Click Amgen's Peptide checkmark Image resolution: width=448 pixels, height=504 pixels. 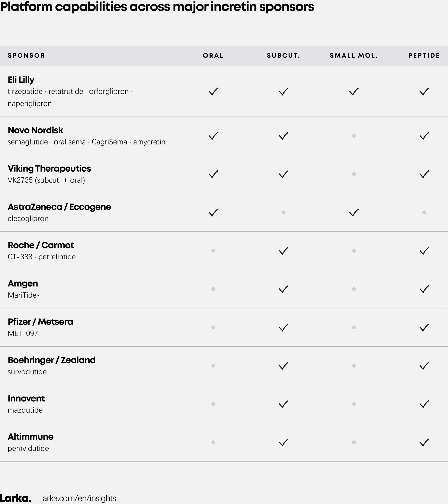click(x=424, y=289)
